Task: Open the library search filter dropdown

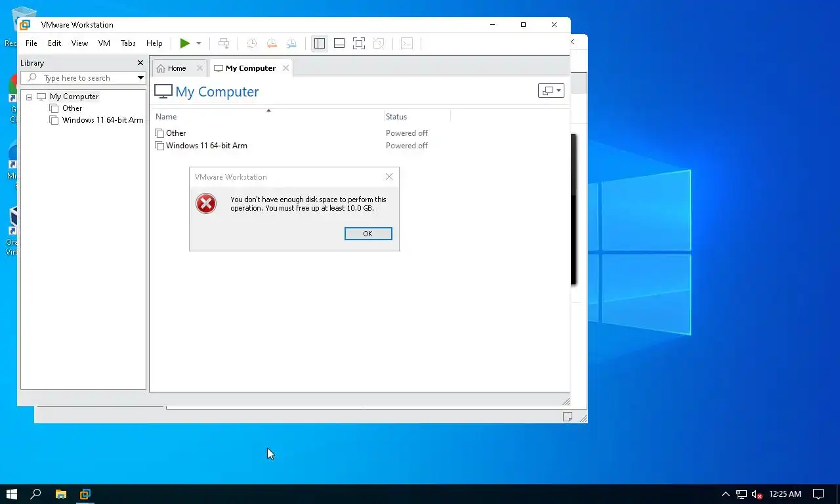Action: 140,78
